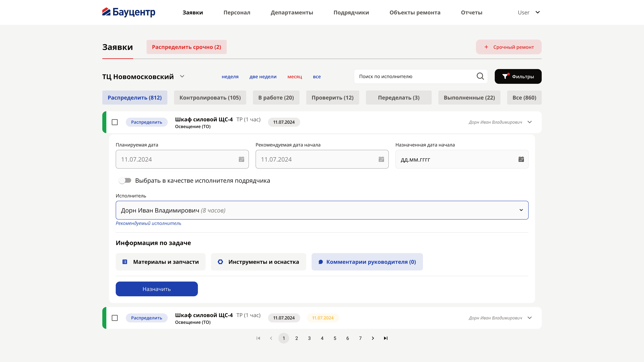Toggle contractor as executor switch
Viewport: 644px width, 362px height.
click(x=125, y=180)
